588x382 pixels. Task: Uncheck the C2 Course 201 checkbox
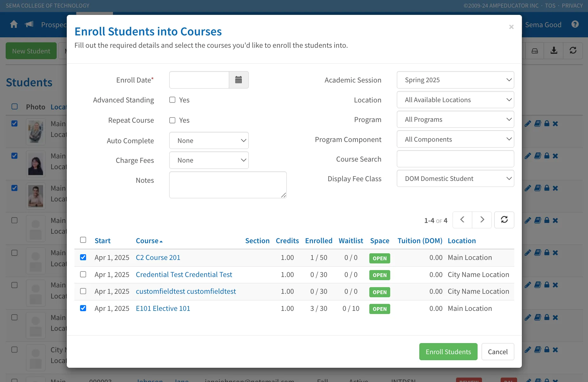tap(83, 257)
